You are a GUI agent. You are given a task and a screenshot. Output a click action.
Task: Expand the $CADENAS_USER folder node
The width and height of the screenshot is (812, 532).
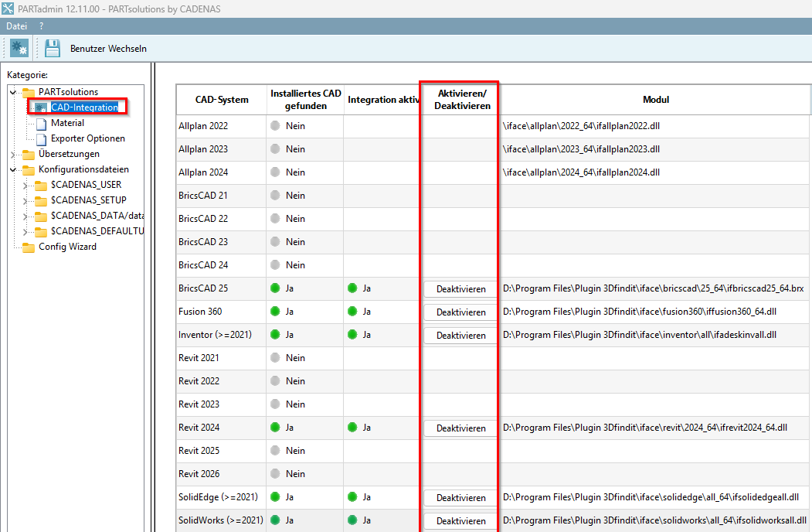[x=25, y=186]
